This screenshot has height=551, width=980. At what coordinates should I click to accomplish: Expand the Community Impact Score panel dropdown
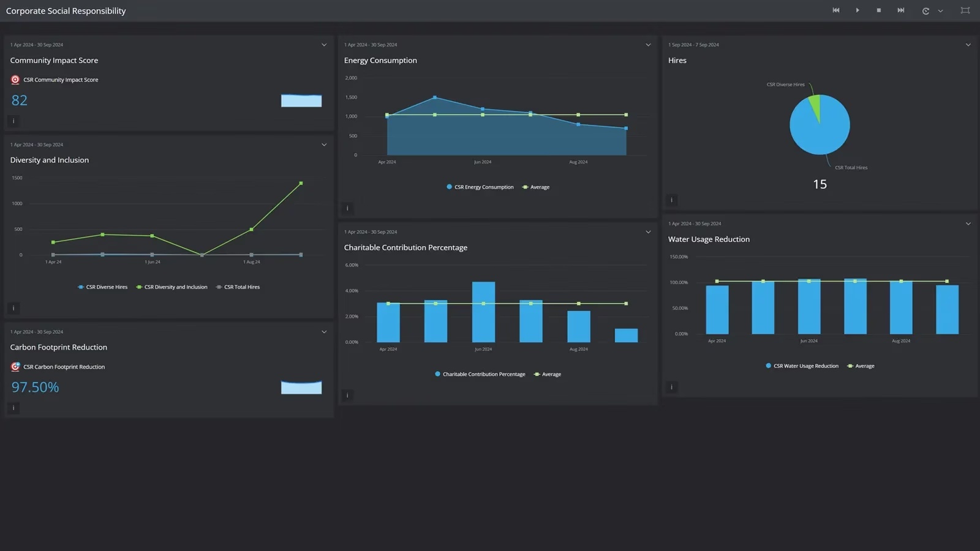[x=324, y=44]
